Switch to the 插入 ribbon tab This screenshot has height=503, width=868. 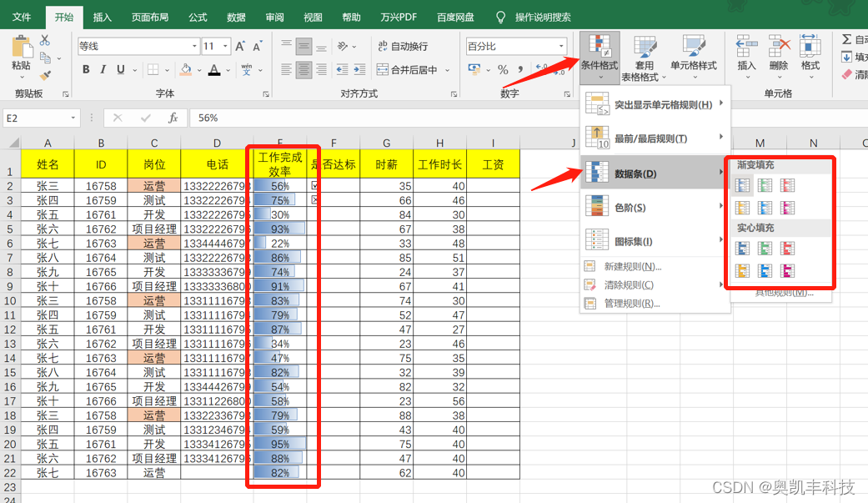click(x=102, y=18)
